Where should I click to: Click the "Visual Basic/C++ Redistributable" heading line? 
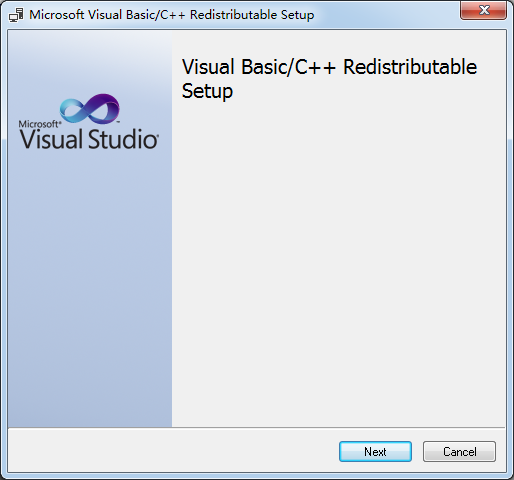coord(329,67)
